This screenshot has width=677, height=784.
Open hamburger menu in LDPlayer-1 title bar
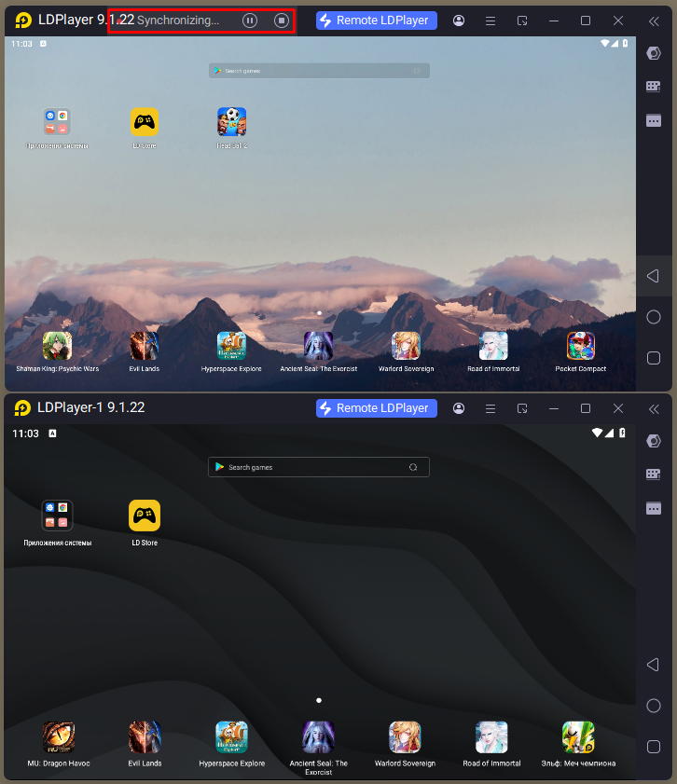tap(490, 408)
